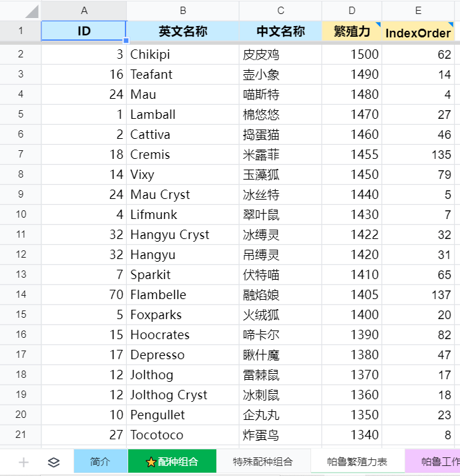The width and height of the screenshot is (460, 476).
Task: Switch to 特殊配种组合 sheet tab
Action: click(263, 461)
